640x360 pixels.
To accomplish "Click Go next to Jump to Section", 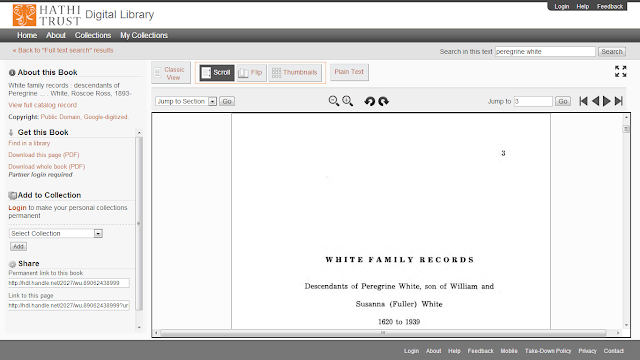I will click(x=227, y=101).
